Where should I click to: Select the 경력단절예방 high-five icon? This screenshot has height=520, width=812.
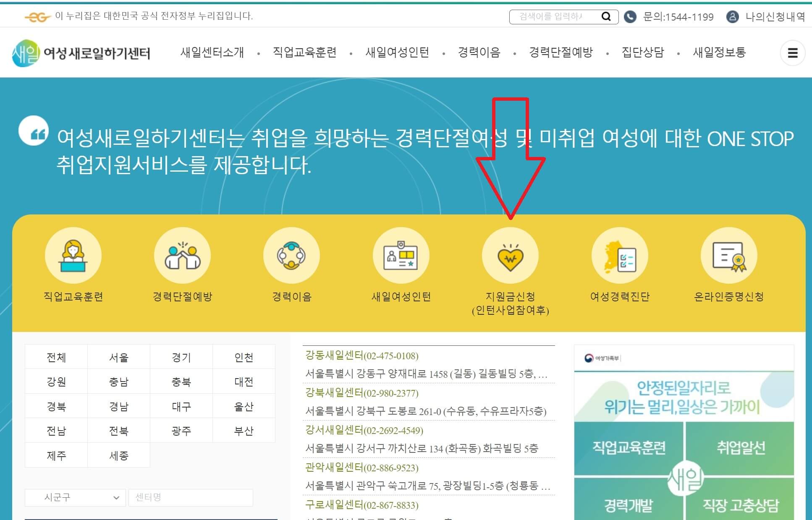[x=182, y=255]
